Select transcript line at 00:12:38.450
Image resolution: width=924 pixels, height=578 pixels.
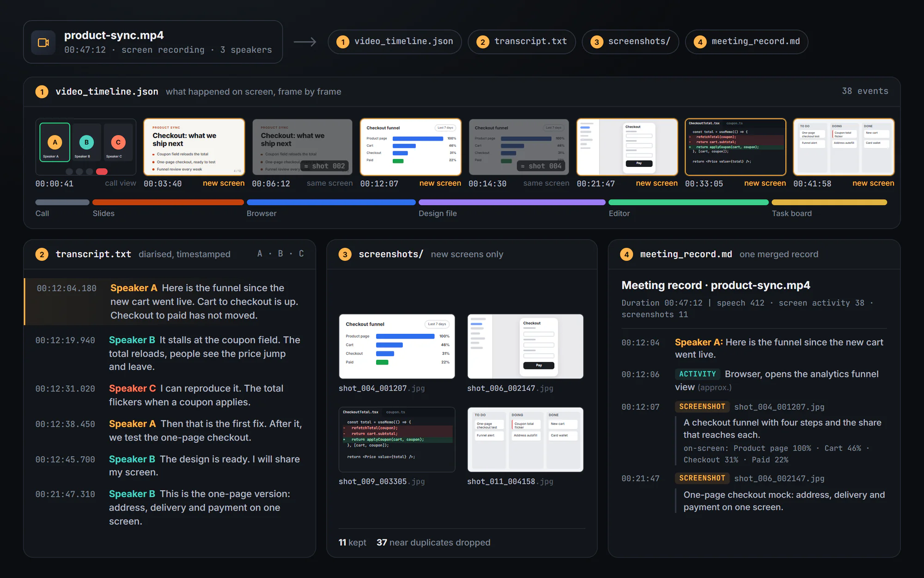click(170, 430)
